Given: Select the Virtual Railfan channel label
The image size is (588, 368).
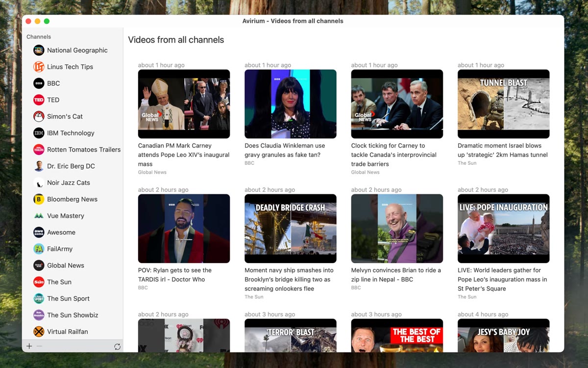Looking at the screenshot, I should tap(68, 332).
